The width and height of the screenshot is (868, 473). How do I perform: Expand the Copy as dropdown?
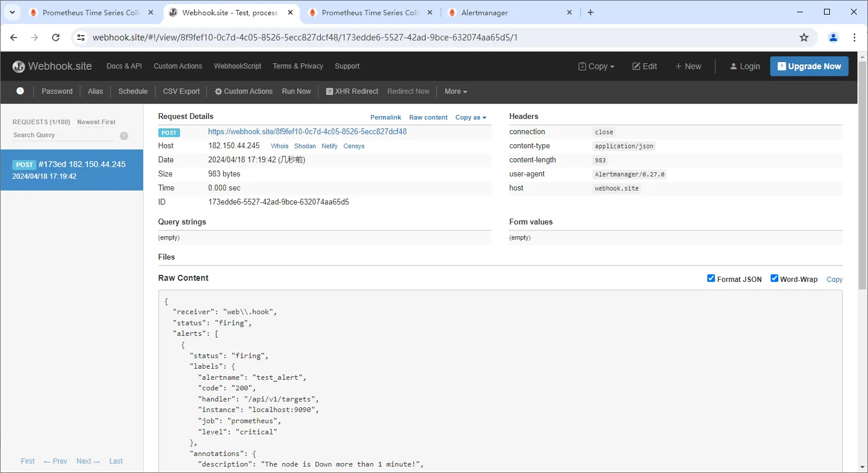click(471, 117)
